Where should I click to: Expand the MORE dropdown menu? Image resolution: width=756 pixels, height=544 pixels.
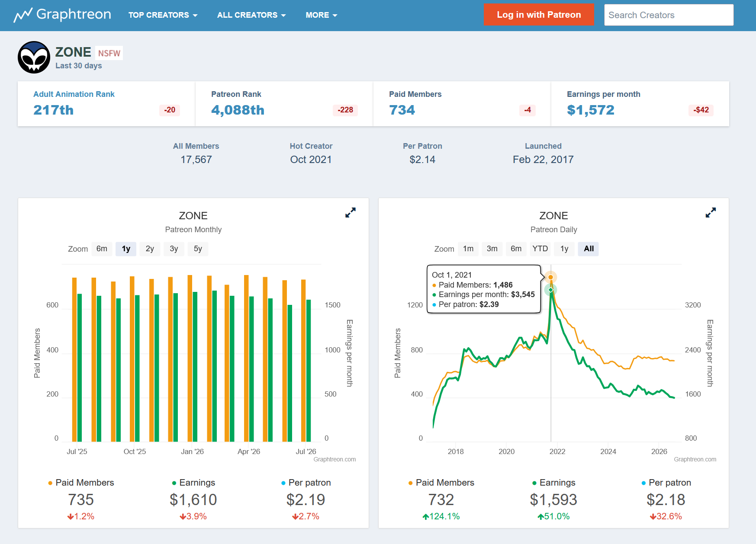pyautogui.click(x=321, y=15)
